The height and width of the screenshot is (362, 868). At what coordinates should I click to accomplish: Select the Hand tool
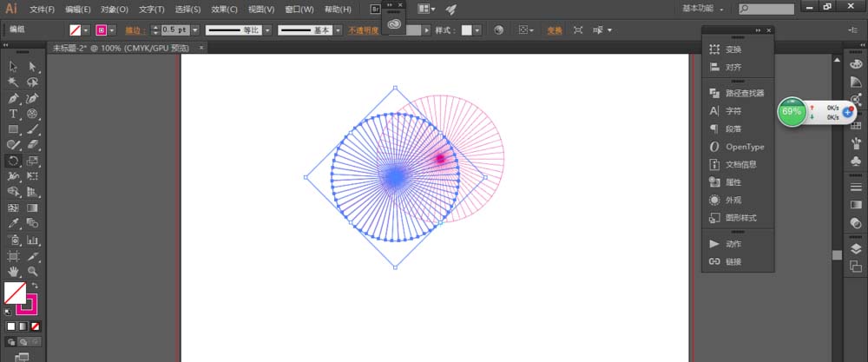tap(13, 271)
